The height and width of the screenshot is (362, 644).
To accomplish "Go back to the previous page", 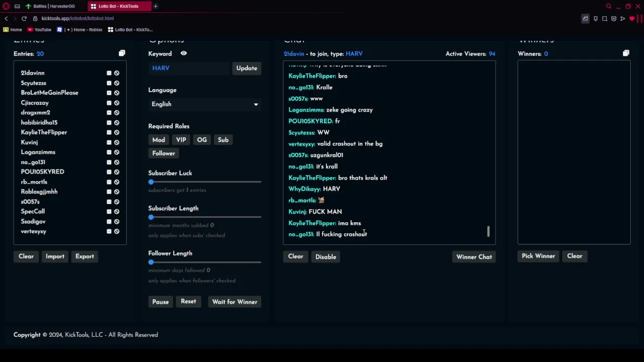I will (6, 19).
